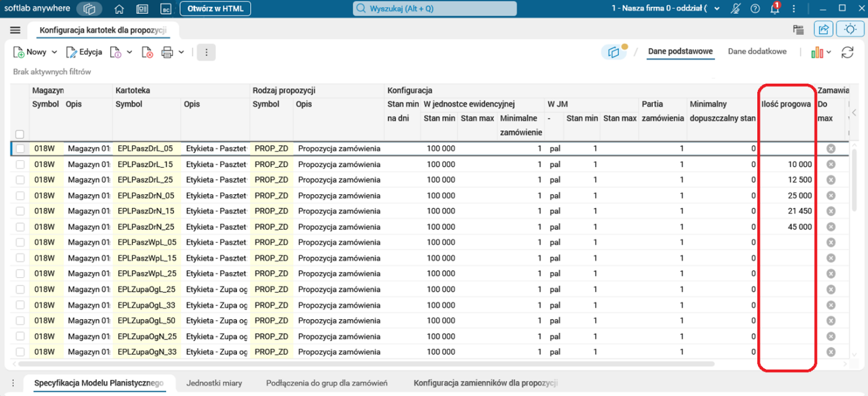
Task: Click the Wyszukaj search field
Action: [x=434, y=9]
